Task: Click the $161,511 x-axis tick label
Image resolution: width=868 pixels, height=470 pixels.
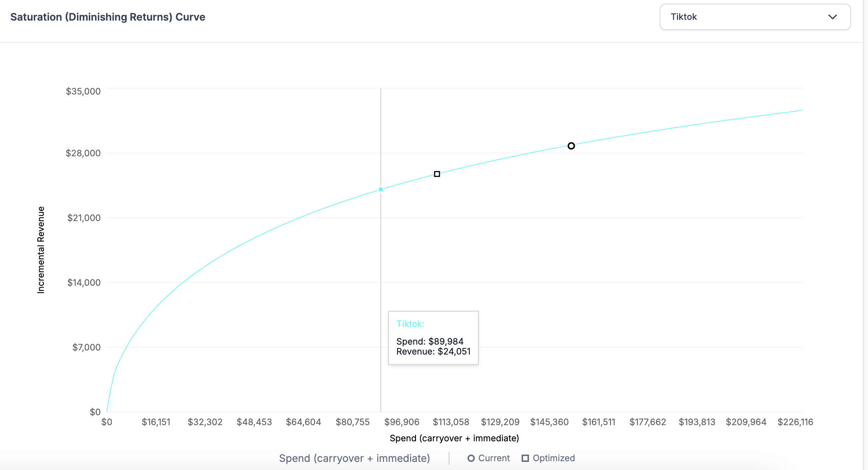Action: point(599,422)
